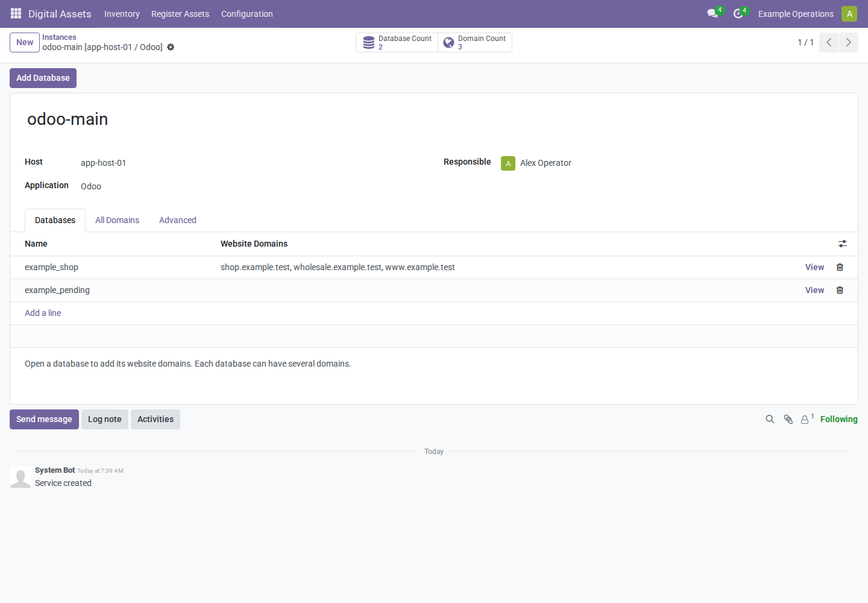Delete the example_pending database row
Viewport: 868px width, 603px height.
point(840,290)
